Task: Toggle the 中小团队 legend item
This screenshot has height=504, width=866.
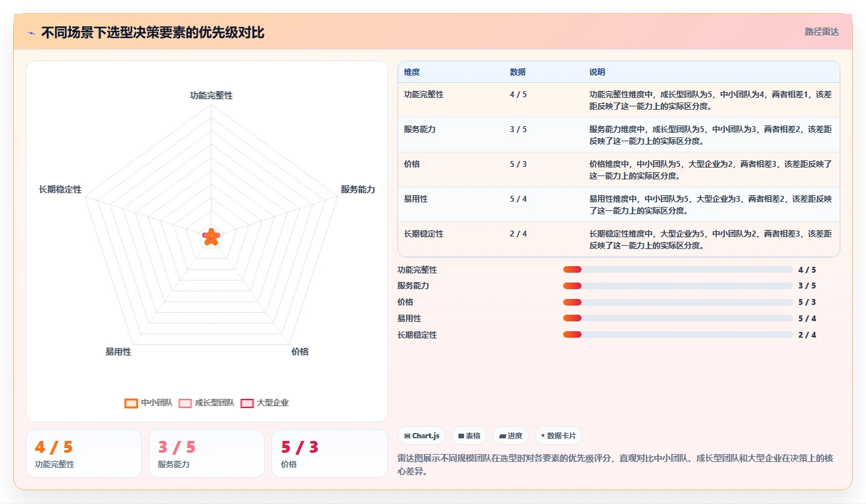Action: tap(148, 403)
